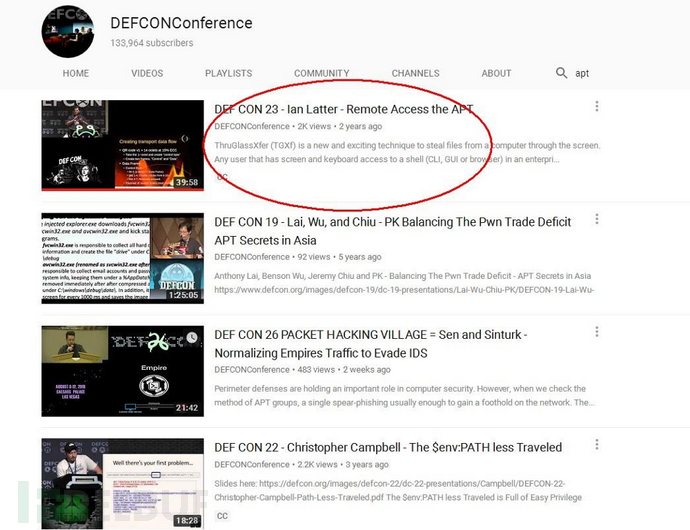Click uploader name under DEF CON 22 video

click(252, 464)
